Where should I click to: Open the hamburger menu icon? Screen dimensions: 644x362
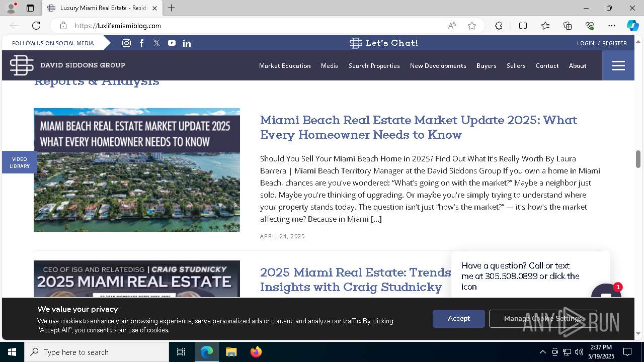tap(618, 65)
